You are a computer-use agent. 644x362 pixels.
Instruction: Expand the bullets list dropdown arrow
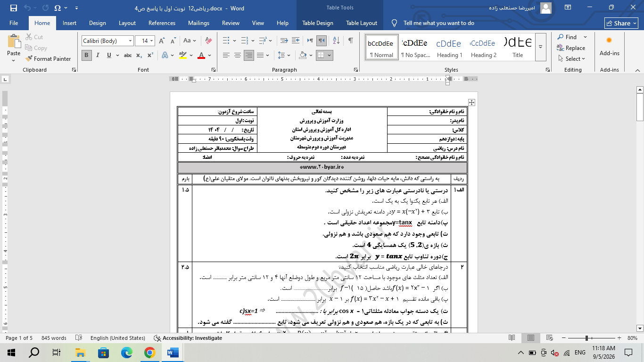(234, 41)
